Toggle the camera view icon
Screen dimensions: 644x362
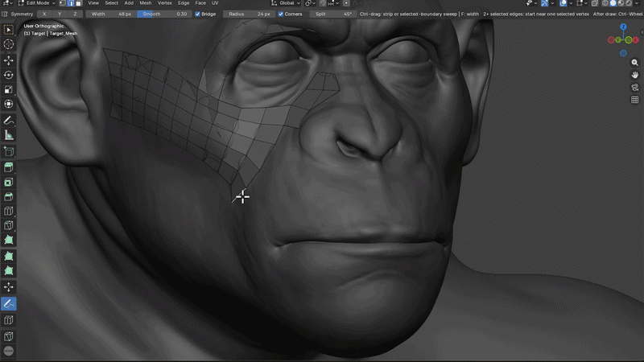click(634, 88)
